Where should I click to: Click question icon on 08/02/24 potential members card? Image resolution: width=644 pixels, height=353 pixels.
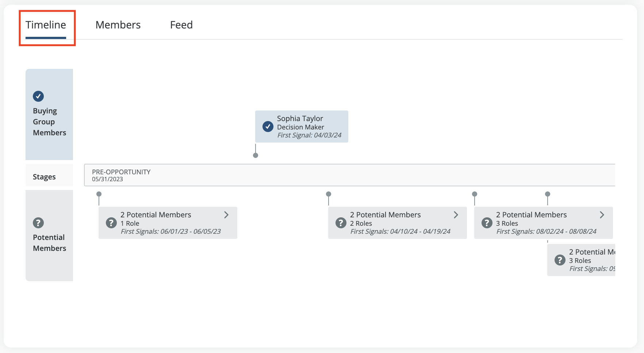[x=487, y=223]
